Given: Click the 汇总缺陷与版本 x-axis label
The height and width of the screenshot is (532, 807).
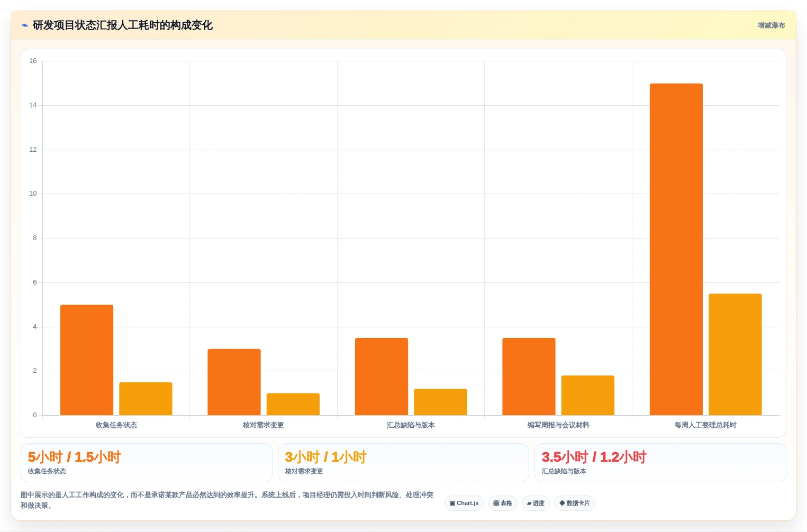Looking at the screenshot, I should coord(411,425).
